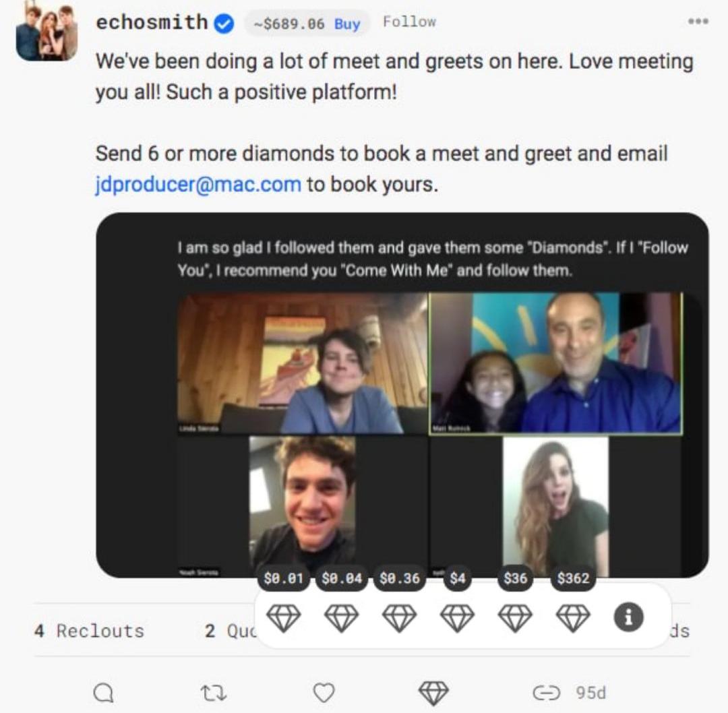
Task: Click the comment reply icon
Action: click(103, 693)
